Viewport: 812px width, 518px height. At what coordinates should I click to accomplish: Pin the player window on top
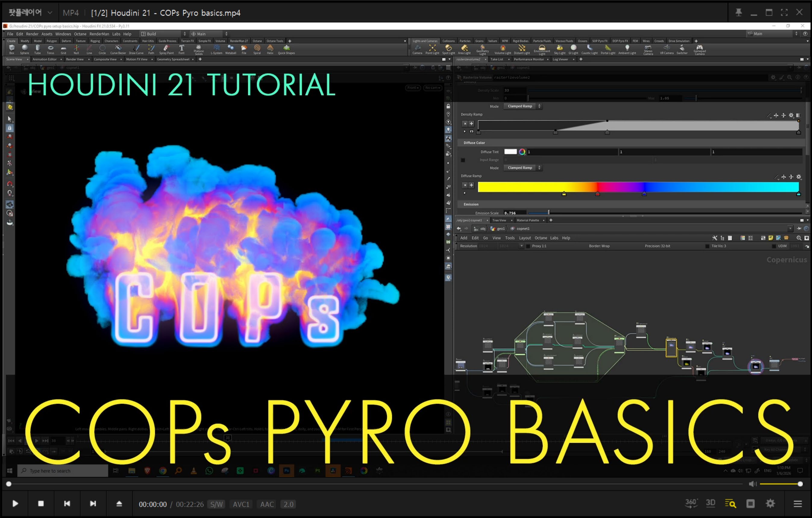[738, 13]
